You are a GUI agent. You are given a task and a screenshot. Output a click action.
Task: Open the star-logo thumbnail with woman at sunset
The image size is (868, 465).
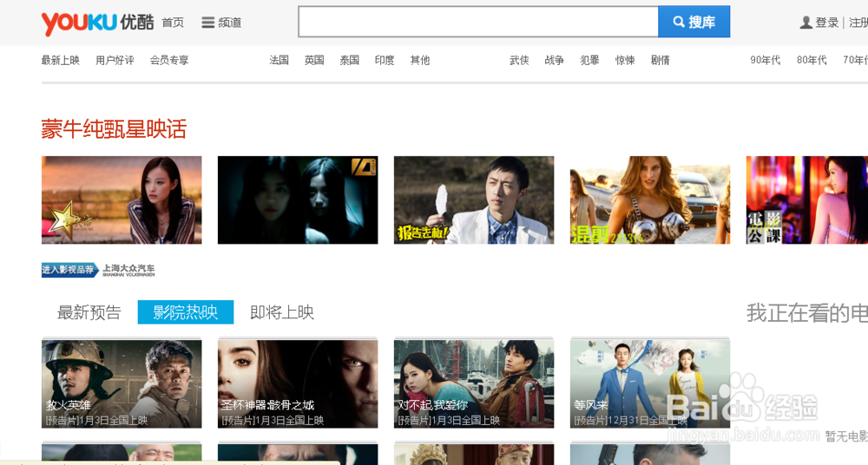pyautogui.click(x=122, y=200)
